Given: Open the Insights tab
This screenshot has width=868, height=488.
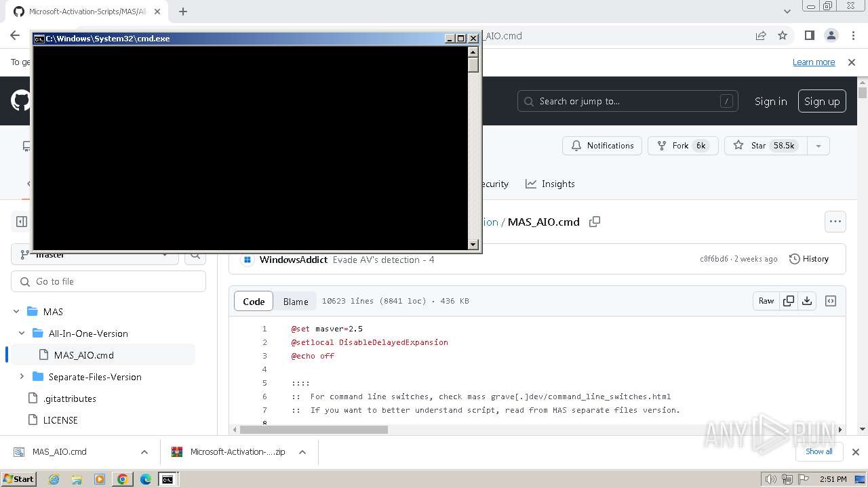Looking at the screenshot, I should tap(550, 184).
